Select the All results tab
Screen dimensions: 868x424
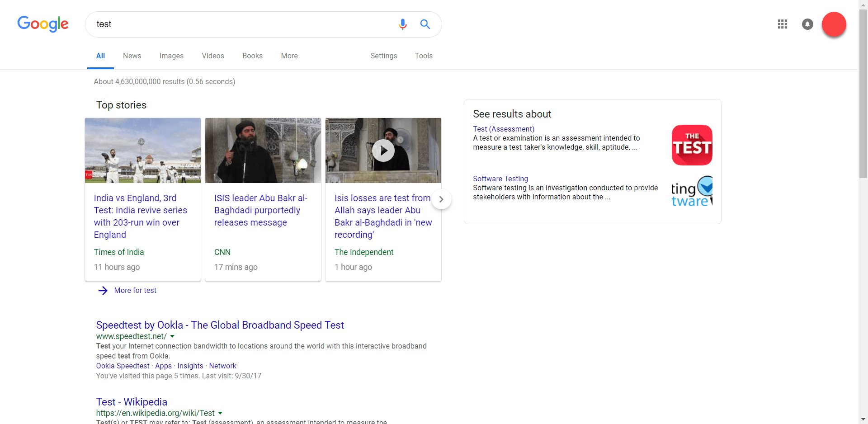point(100,56)
